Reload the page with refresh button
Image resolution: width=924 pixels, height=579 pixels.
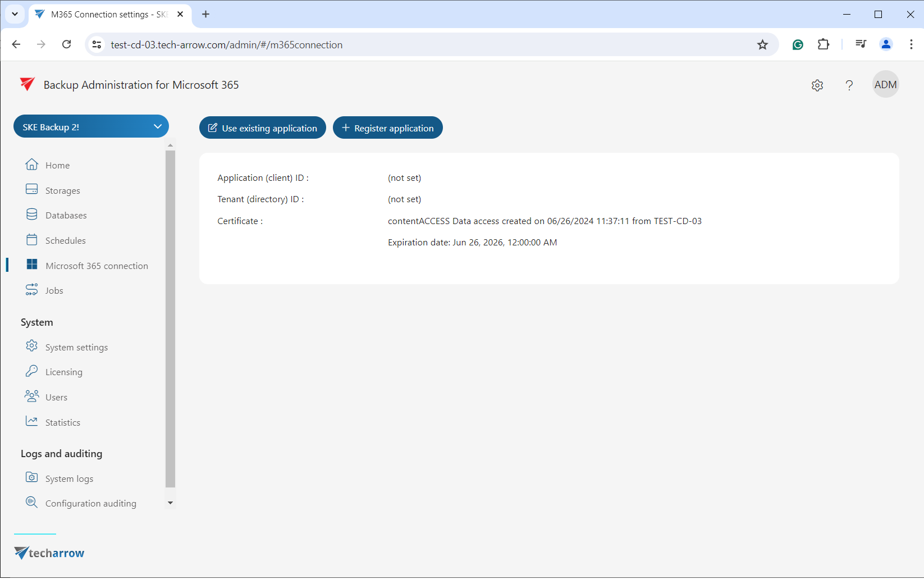click(x=67, y=45)
